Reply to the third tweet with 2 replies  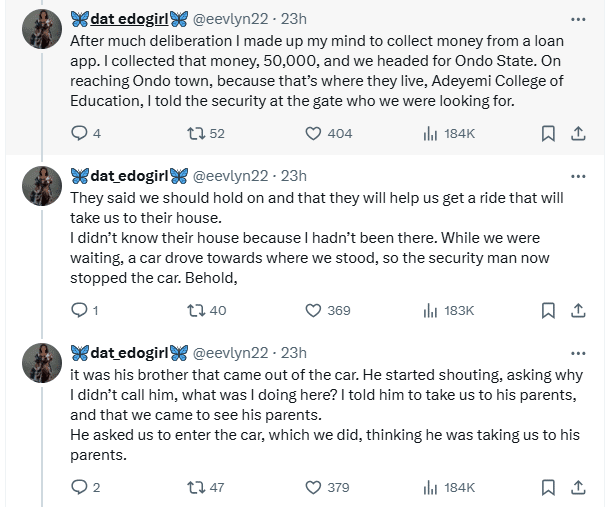(x=80, y=487)
